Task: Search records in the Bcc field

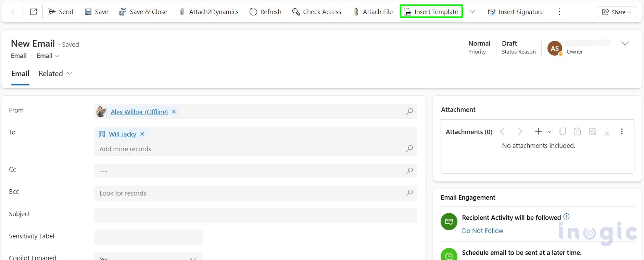Action: coord(409,193)
